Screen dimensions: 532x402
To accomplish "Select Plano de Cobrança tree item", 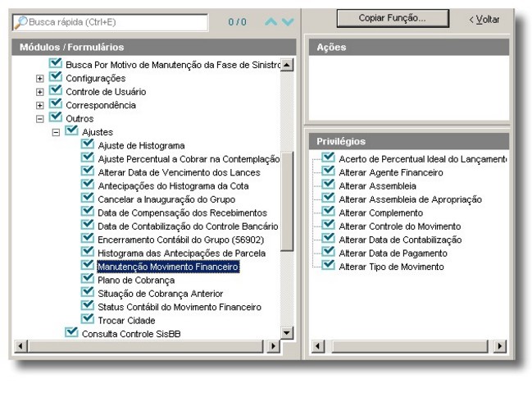I will pyautogui.click(x=136, y=281).
